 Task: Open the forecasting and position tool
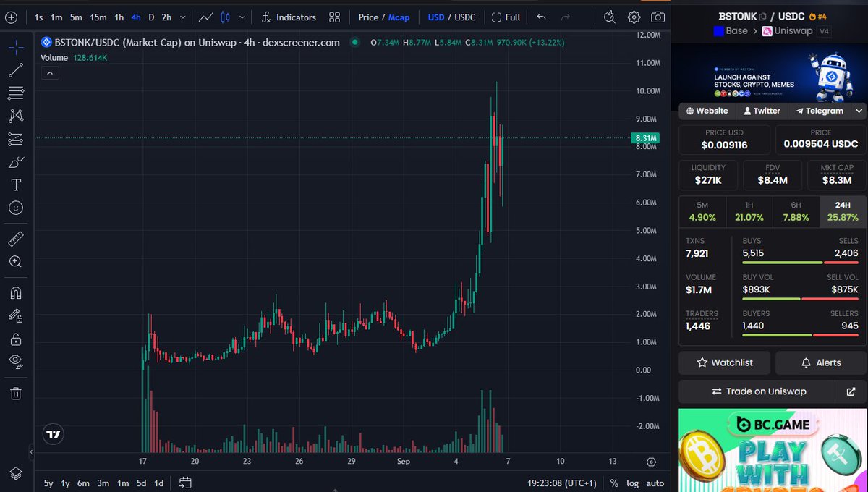(16, 139)
